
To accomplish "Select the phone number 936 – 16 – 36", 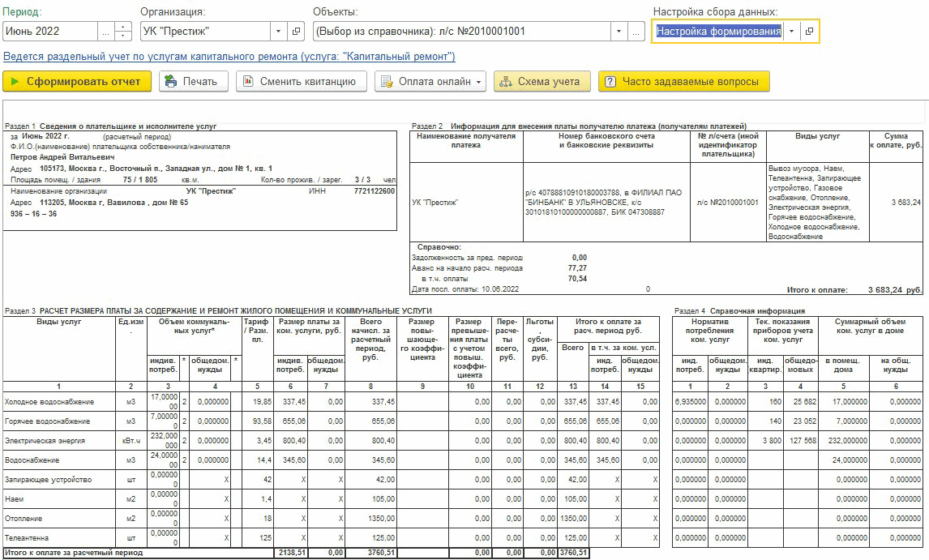I will (34, 213).
